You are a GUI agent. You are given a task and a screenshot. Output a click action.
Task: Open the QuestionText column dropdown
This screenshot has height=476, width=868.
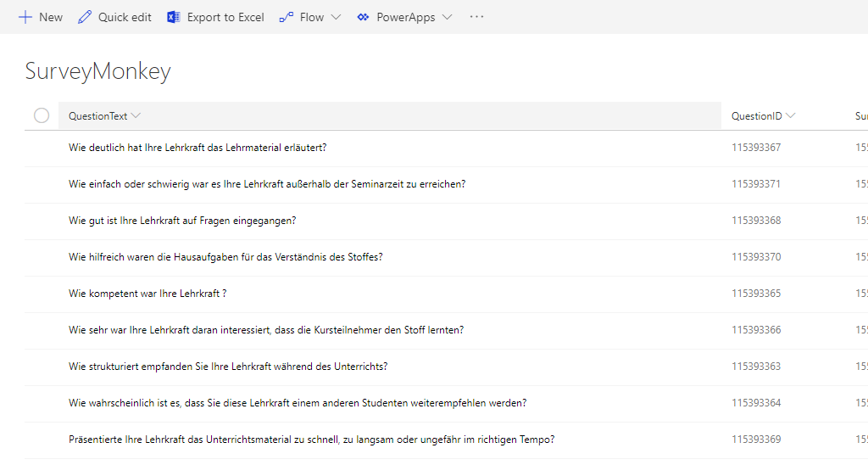click(x=136, y=116)
